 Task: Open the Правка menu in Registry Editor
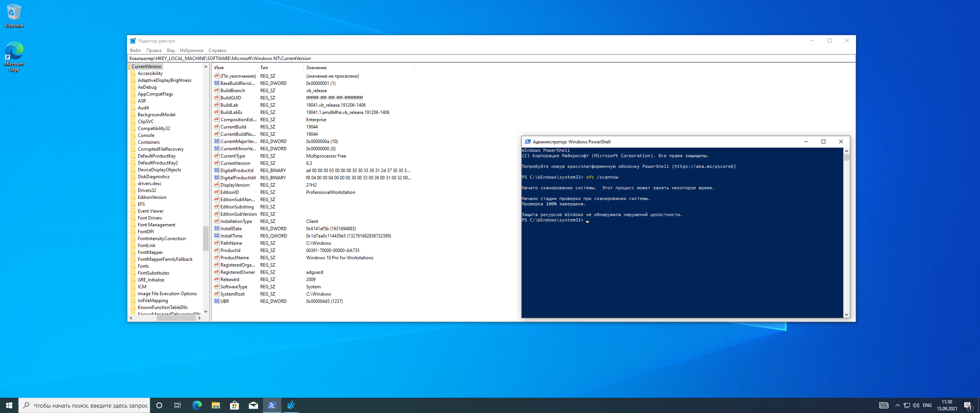[154, 50]
